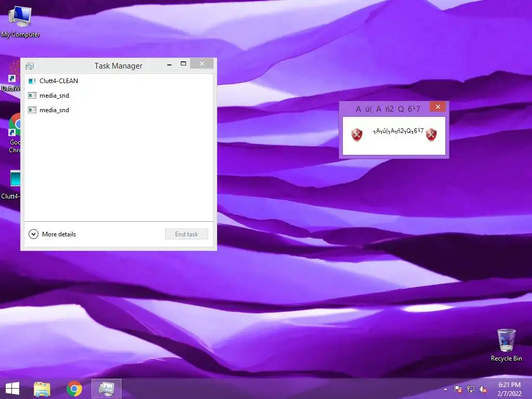The height and width of the screenshot is (399, 532).
Task: Close the Task Manager window
Action: pyautogui.click(x=202, y=63)
